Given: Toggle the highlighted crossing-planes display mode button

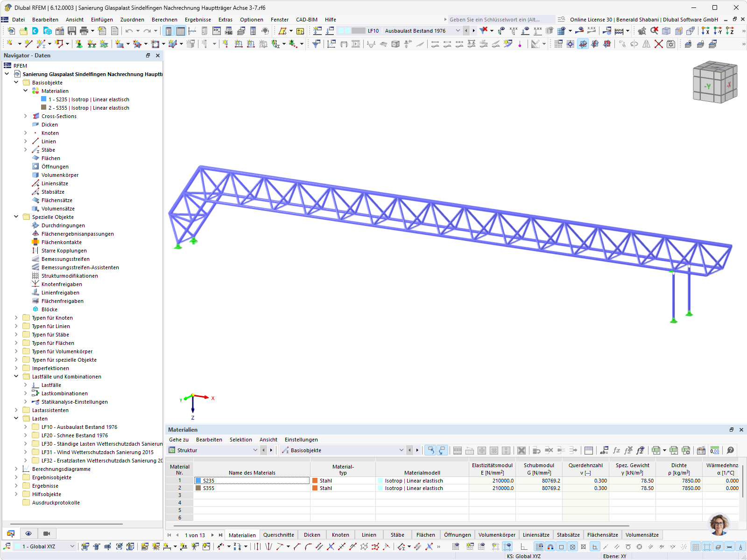Looking at the screenshot, I should tap(583, 44).
